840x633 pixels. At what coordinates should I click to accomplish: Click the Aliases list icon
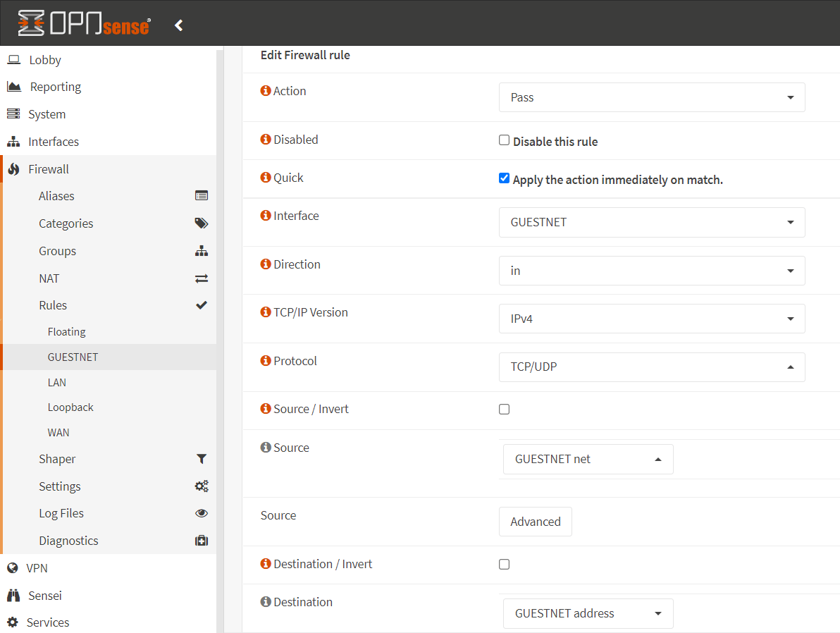click(202, 196)
